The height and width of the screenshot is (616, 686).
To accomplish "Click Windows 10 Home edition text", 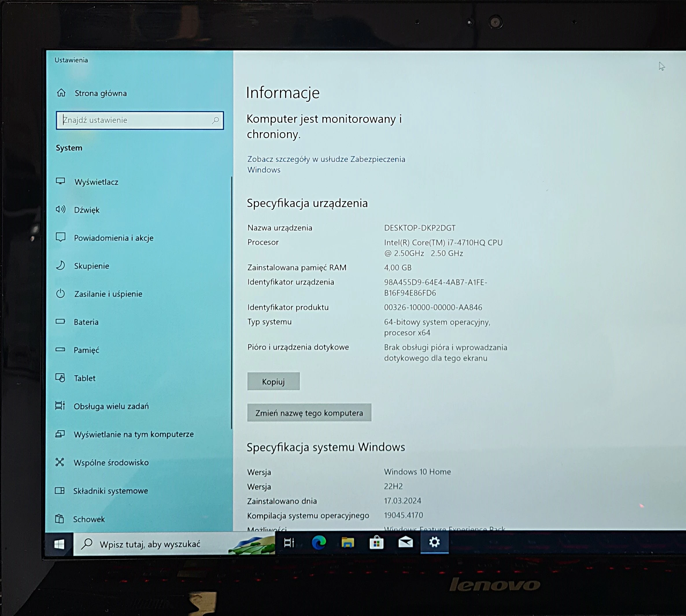I will tap(417, 472).
